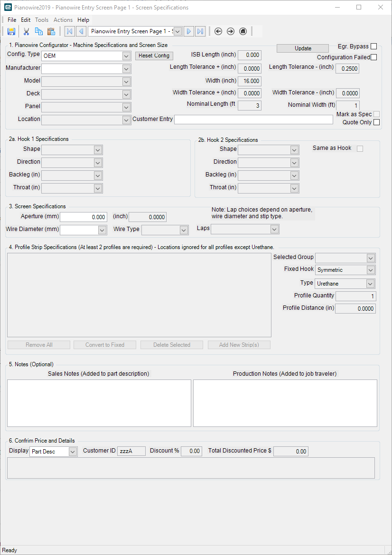The image size is (392, 555).
Task: Click the Home icon in toolbar
Action: pos(243,31)
